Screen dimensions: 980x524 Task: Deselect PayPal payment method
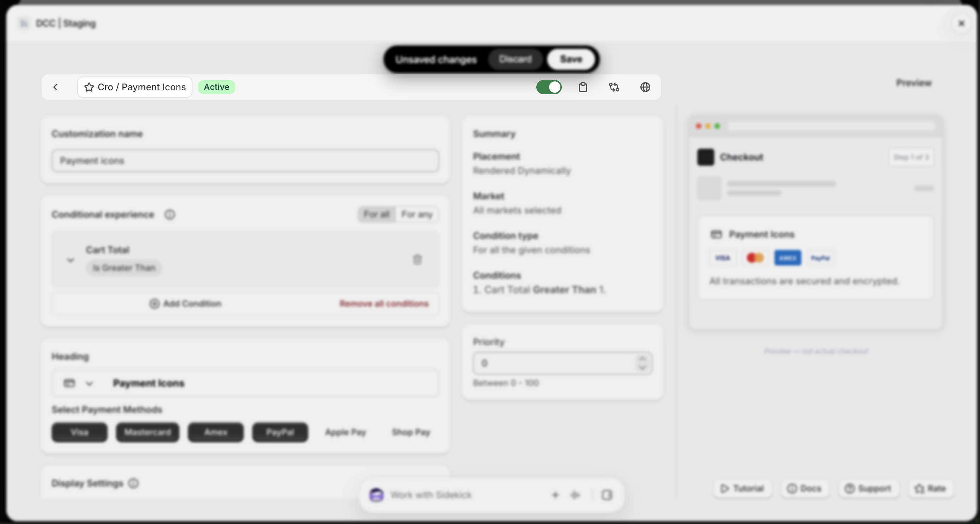pyautogui.click(x=280, y=433)
